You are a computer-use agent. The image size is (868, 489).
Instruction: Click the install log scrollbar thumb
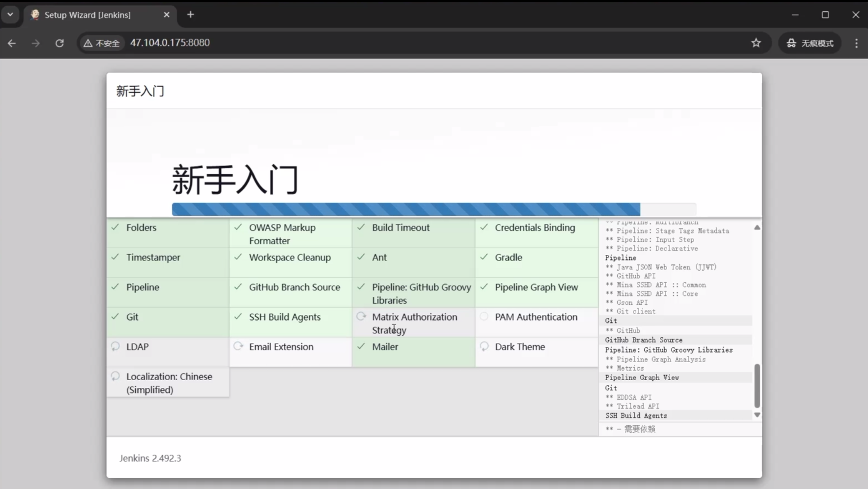point(757,386)
